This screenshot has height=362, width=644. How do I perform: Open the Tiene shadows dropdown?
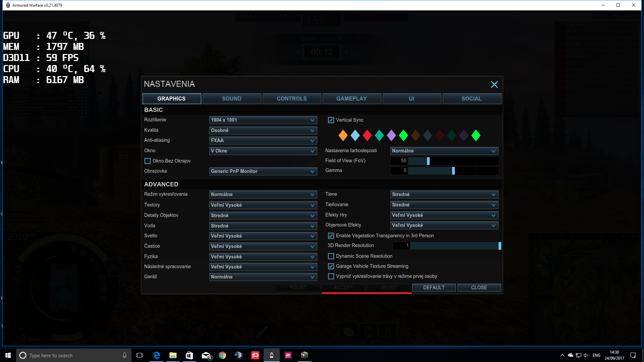pyautogui.click(x=444, y=194)
